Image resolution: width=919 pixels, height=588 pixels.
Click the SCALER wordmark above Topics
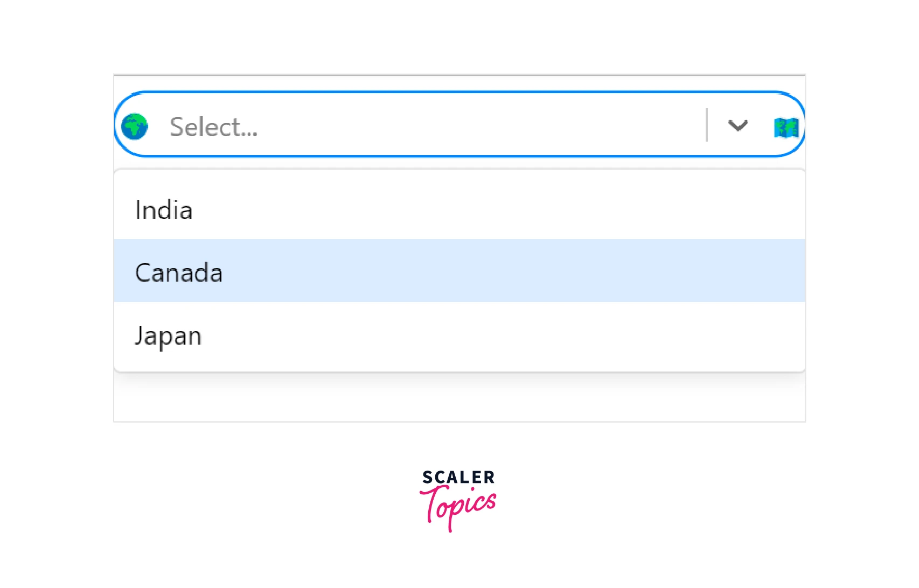(x=458, y=477)
